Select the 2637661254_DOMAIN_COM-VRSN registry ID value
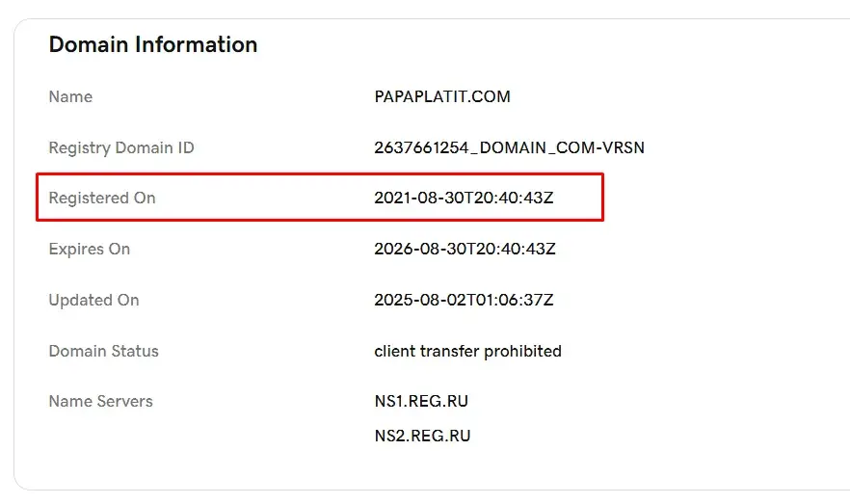The image size is (850, 504). click(x=509, y=147)
